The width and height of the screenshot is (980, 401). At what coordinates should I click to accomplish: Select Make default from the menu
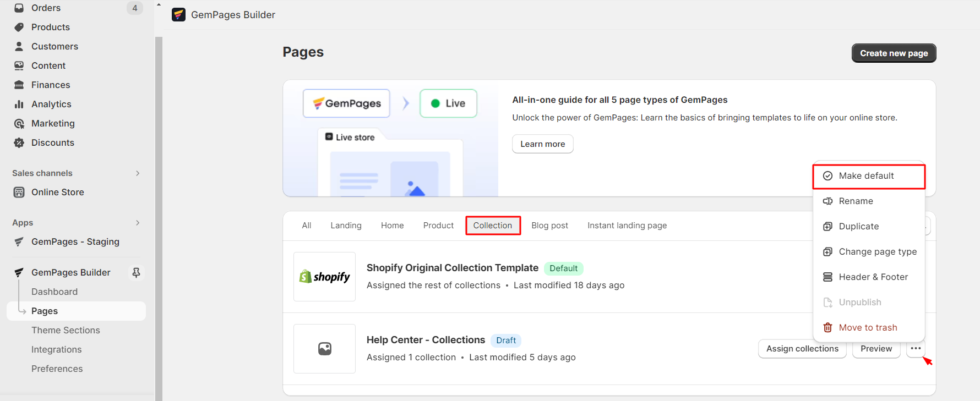866,176
